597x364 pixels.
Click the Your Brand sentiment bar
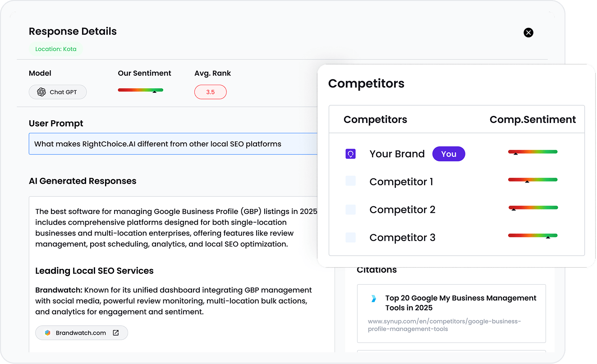(533, 152)
